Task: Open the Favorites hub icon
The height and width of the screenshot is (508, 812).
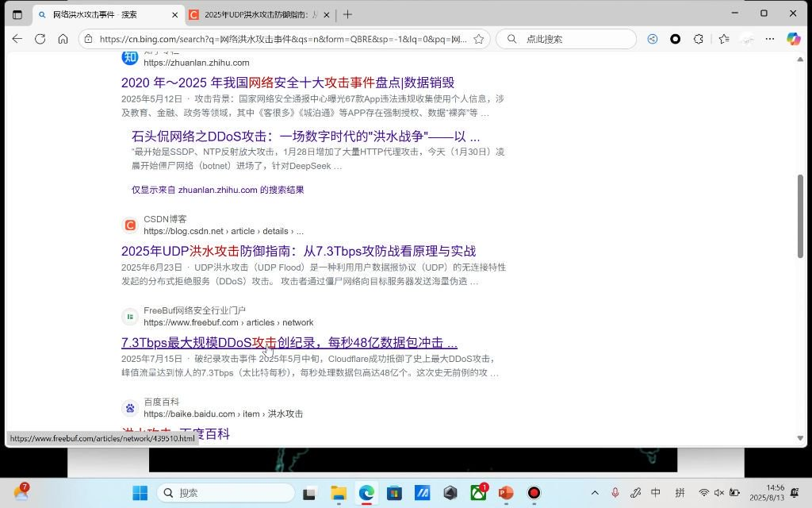Action: [x=724, y=39]
